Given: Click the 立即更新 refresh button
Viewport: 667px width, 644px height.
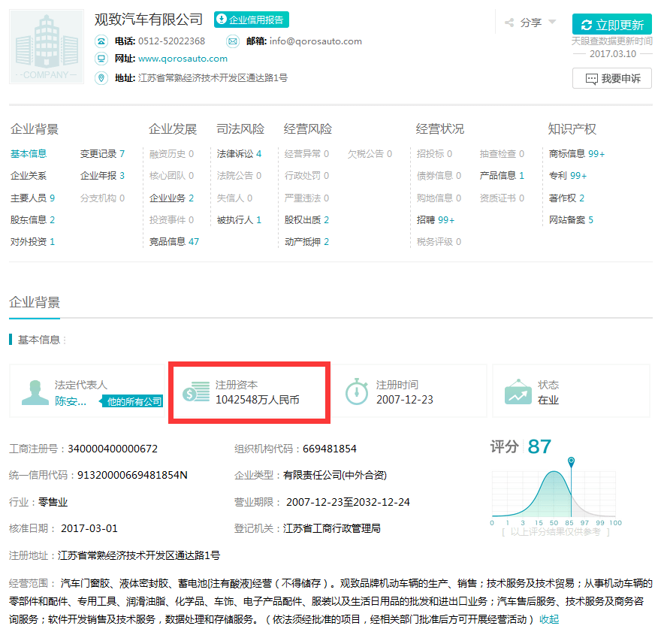Looking at the screenshot, I should coord(611,24).
